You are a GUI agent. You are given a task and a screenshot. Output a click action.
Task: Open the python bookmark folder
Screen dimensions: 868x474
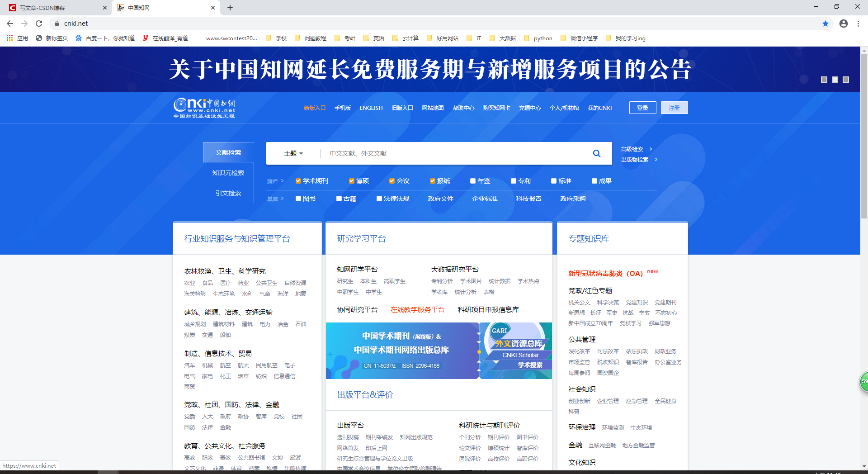(x=538, y=38)
